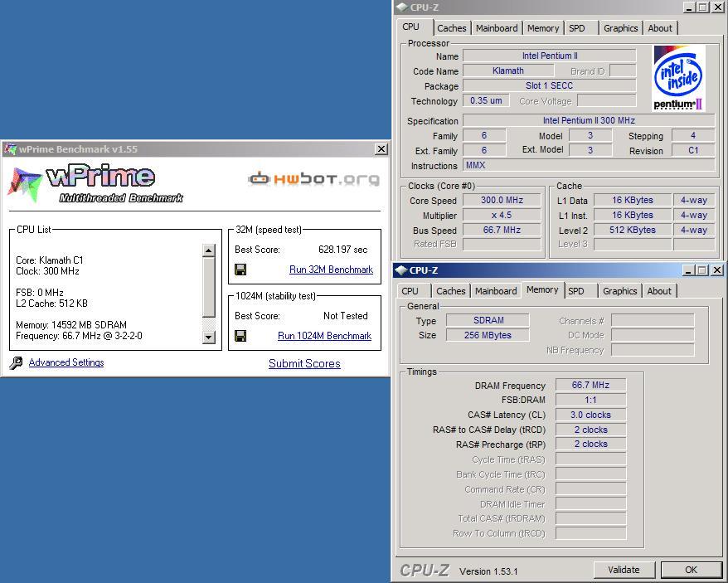
Task: Open the Mainboard tab in the upper CPU-Z
Action: pyautogui.click(x=497, y=28)
